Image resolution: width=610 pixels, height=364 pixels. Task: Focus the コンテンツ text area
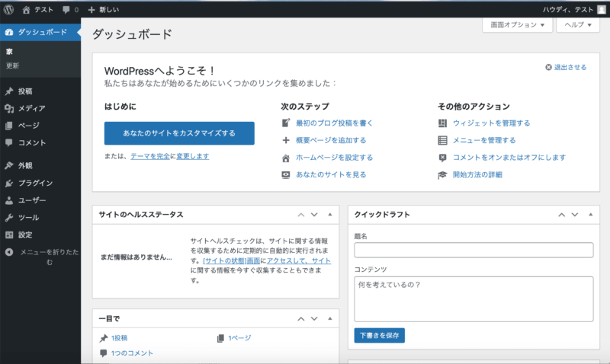(x=474, y=299)
